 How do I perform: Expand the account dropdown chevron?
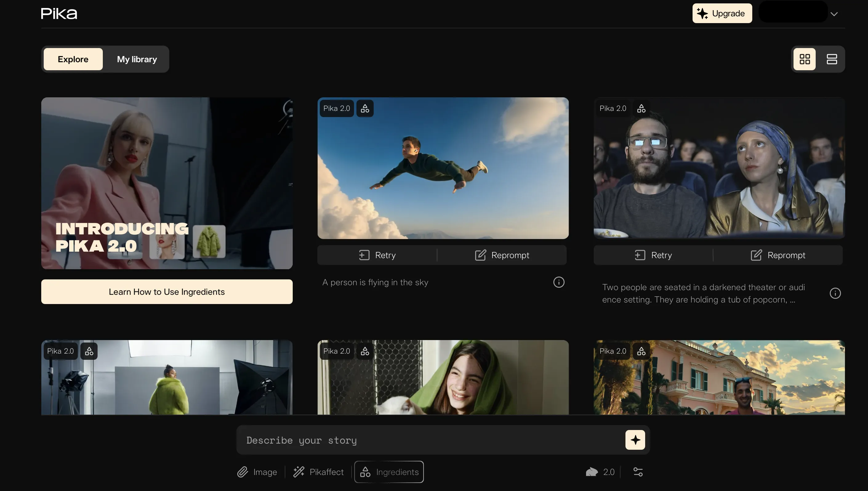pos(834,14)
